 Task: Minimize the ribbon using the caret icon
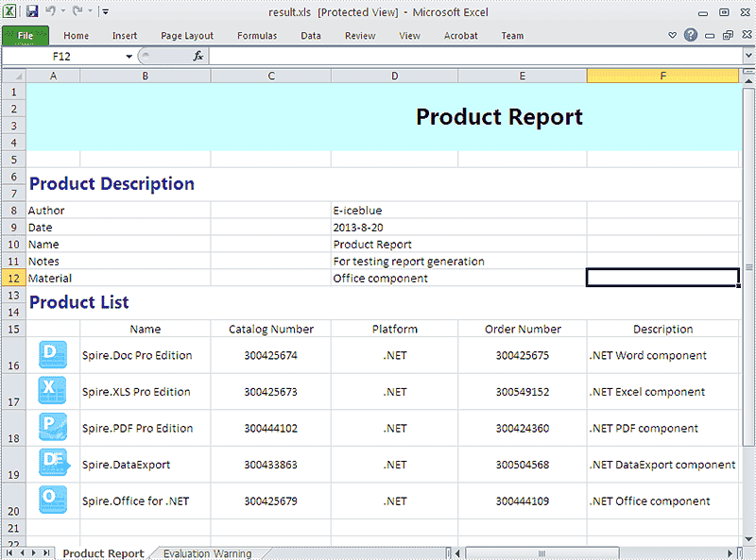(x=672, y=35)
